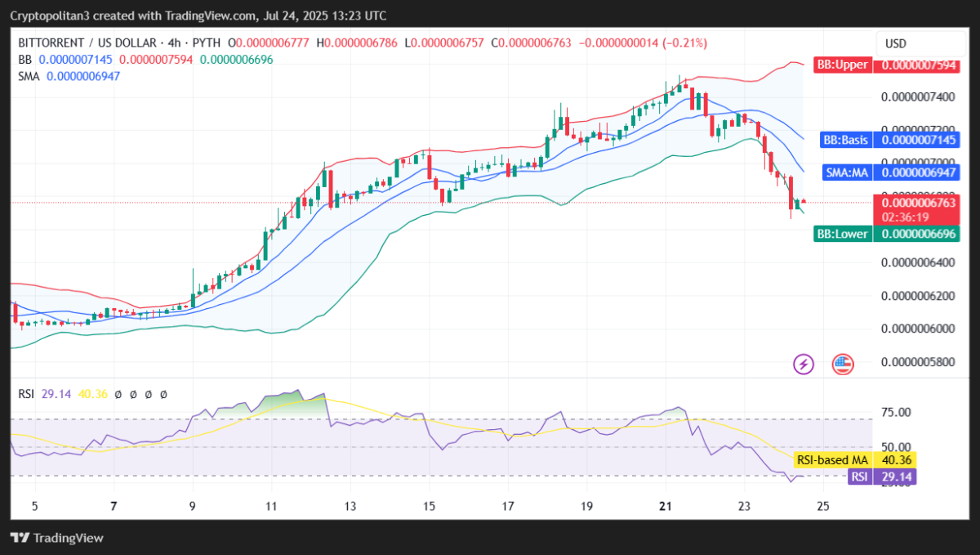Click date 7 on the time axis
Screen dimensions: 980x555
[x=114, y=506]
